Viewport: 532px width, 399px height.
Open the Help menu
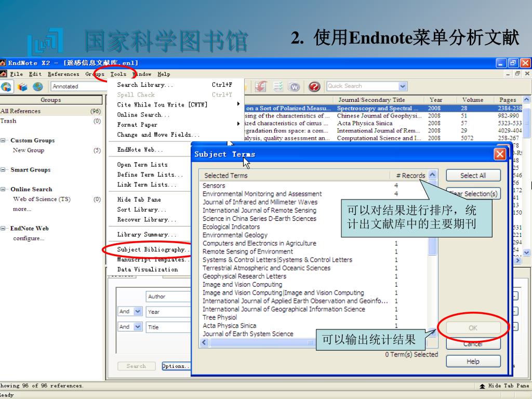[164, 74]
